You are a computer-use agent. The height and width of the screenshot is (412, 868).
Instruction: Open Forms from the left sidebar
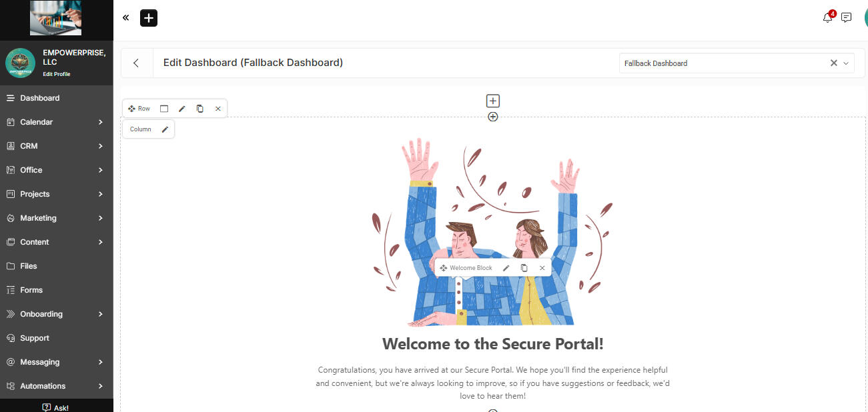pos(31,289)
